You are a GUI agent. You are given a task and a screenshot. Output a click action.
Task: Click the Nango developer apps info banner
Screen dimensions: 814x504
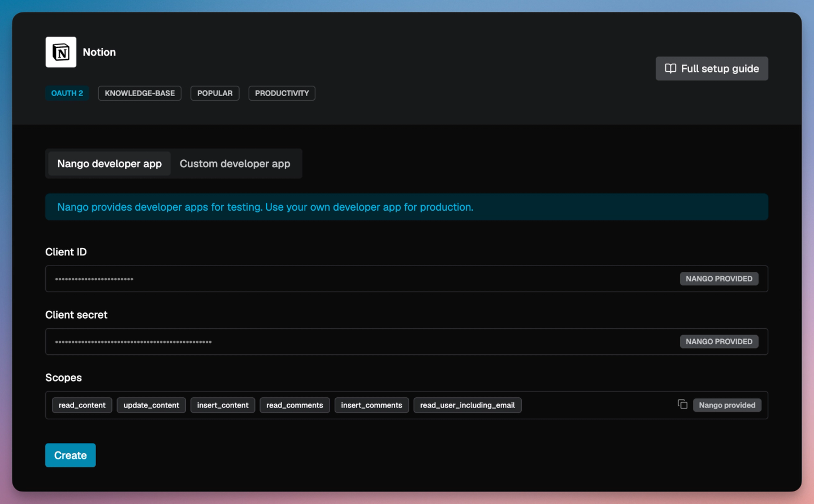coord(406,207)
